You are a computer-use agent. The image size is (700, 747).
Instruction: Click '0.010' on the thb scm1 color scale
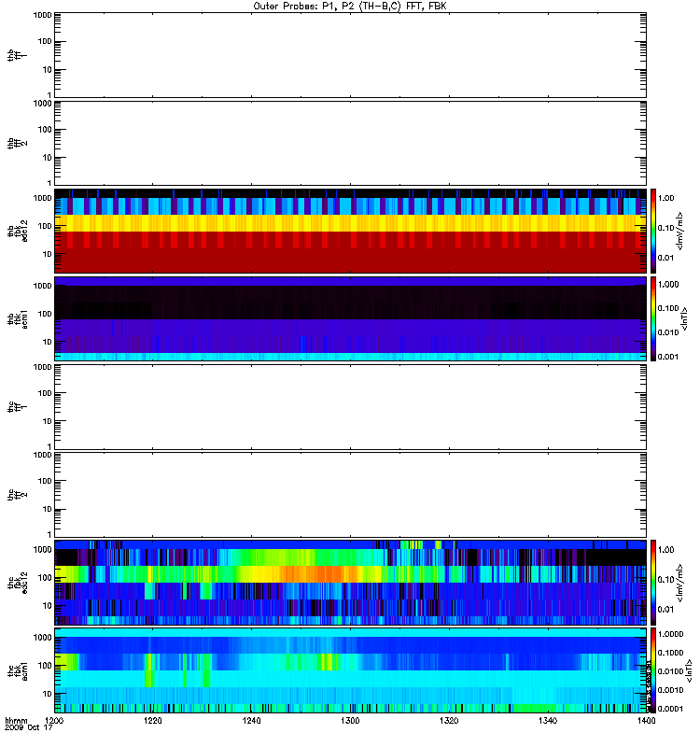point(668,332)
